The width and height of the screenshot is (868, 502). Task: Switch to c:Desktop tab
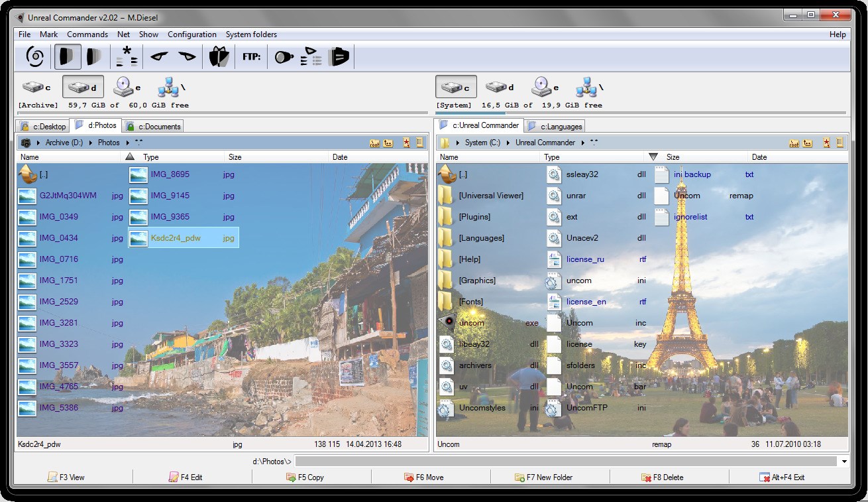tap(42, 126)
